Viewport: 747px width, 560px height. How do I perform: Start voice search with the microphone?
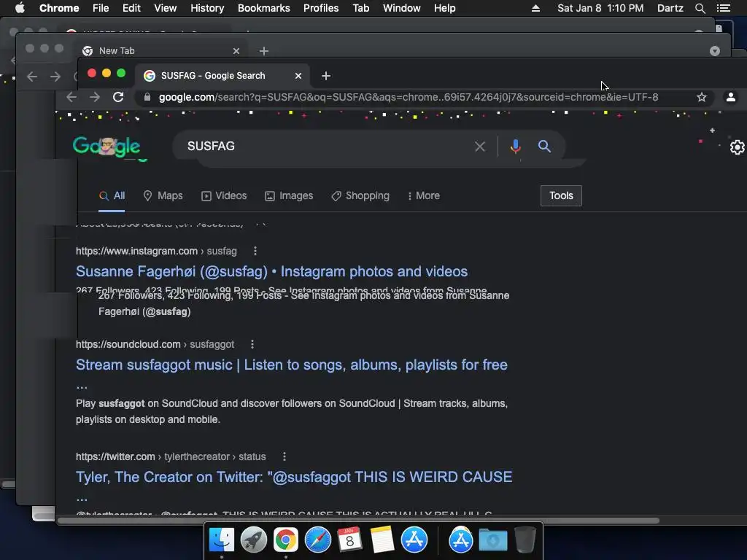[x=515, y=147]
